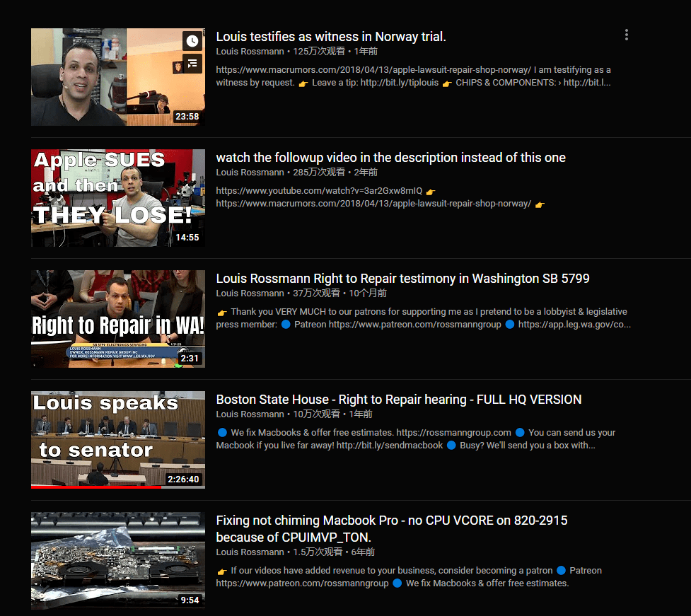Visit Louis Rossmann channel under Macbook Pro fix
This screenshot has width=691, height=616.
250,552
